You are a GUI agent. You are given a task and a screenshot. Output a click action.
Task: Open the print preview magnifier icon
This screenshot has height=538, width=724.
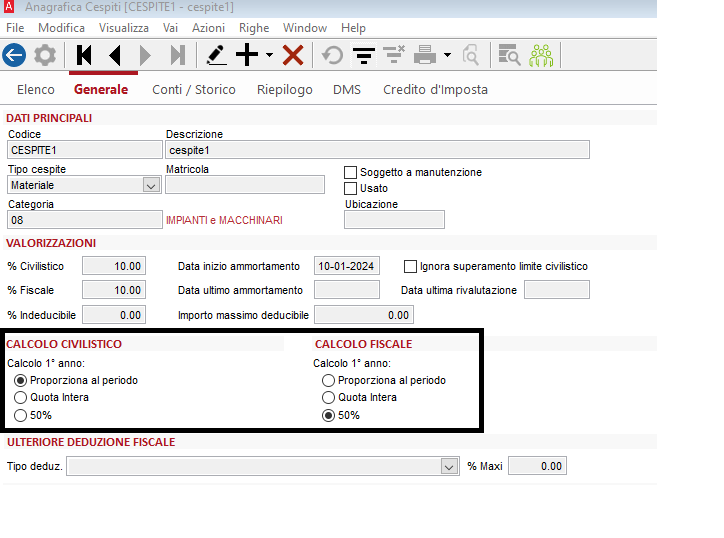471,55
